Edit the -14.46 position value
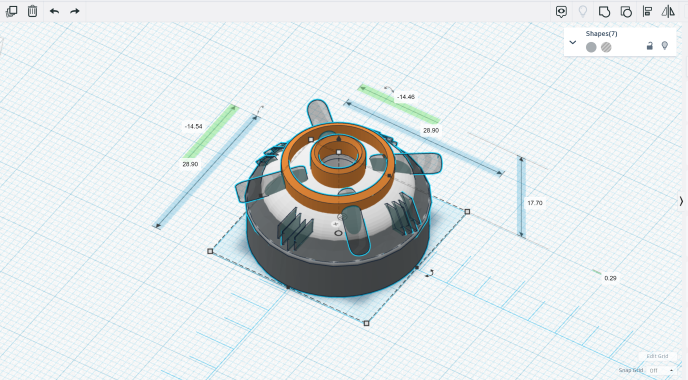Image resolution: width=688 pixels, height=380 pixels. pyautogui.click(x=405, y=97)
